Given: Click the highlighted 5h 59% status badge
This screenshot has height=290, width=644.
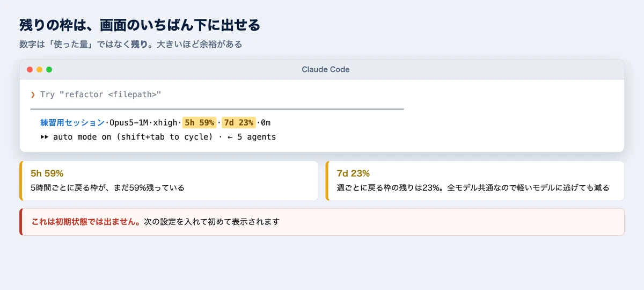Looking at the screenshot, I should point(200,123).
